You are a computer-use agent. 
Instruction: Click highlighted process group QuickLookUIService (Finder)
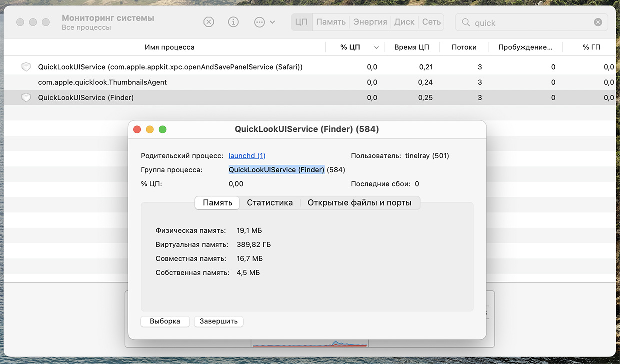coord(276,170)
